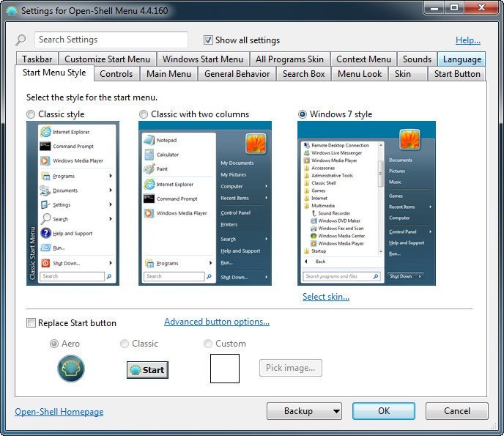504x436 pixels.
Task: Switch to the Search Box tab
Action: (304, 74)
